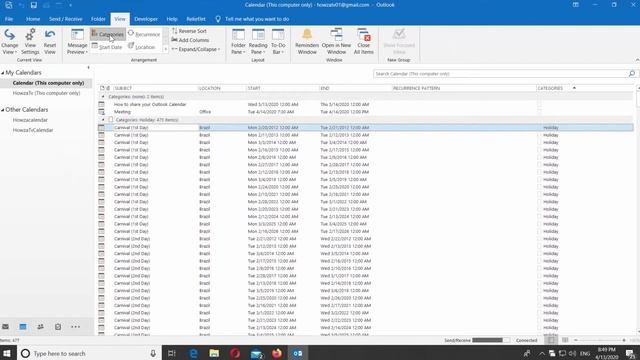Collapse the Categories (none) group

pyautogui.click(x=103, y=97)
